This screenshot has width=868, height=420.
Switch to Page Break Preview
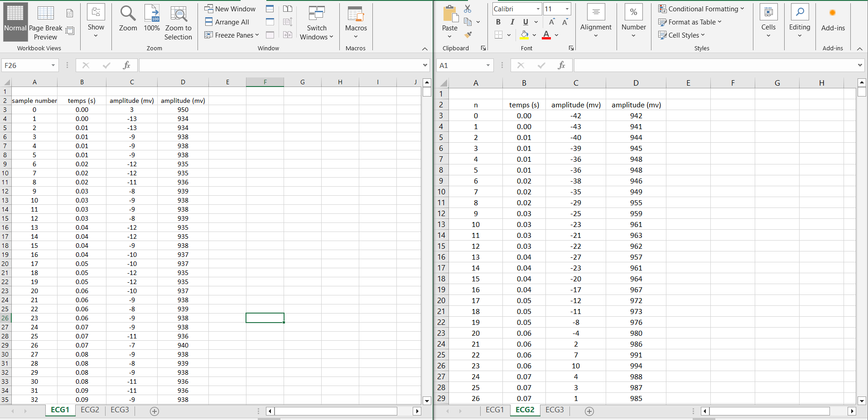pos(46,23)
